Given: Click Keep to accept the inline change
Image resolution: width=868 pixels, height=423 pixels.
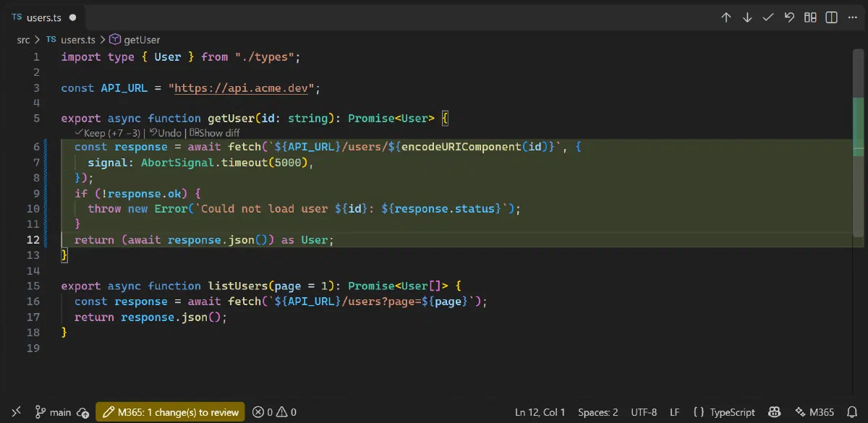Looking at the screenshot, I should pos(108,133).
